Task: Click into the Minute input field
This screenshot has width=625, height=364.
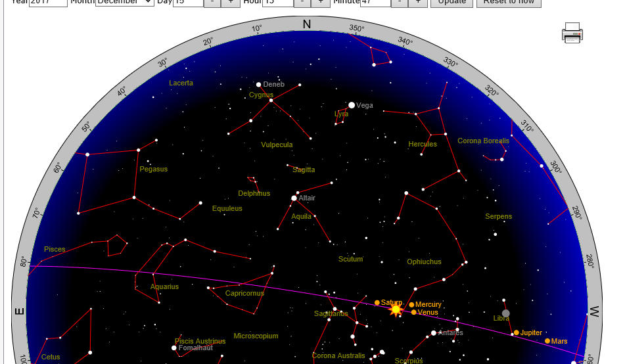Action: [375, 2]
